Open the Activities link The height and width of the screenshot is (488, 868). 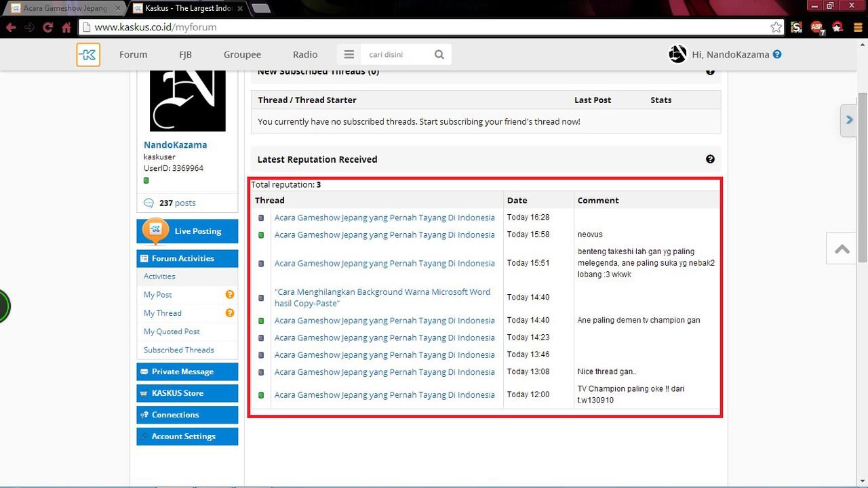[x=159, y=276]
